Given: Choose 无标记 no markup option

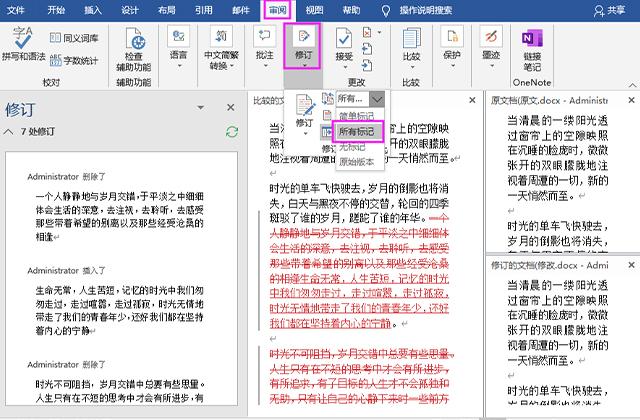Looking at the screenshot, I should point(353,147).
